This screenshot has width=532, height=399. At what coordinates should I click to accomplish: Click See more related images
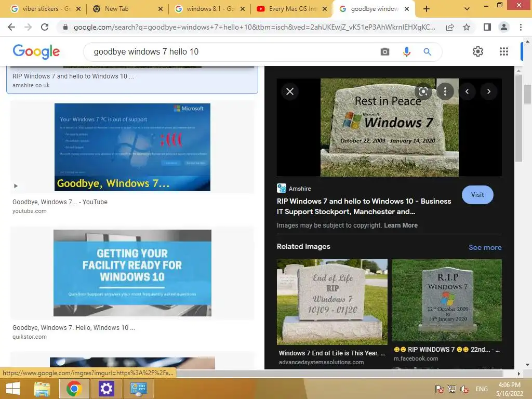pos(485,247)
